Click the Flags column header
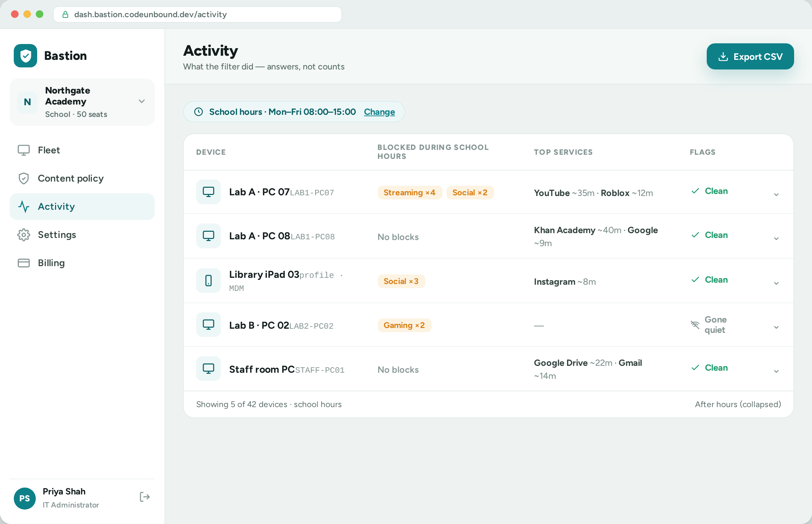The image size is (812, 524). pos(703,152)
